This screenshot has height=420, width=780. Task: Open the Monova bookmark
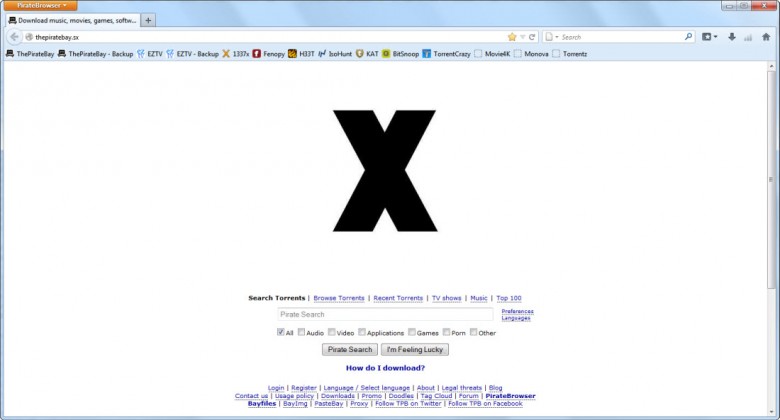click(531, 54)
